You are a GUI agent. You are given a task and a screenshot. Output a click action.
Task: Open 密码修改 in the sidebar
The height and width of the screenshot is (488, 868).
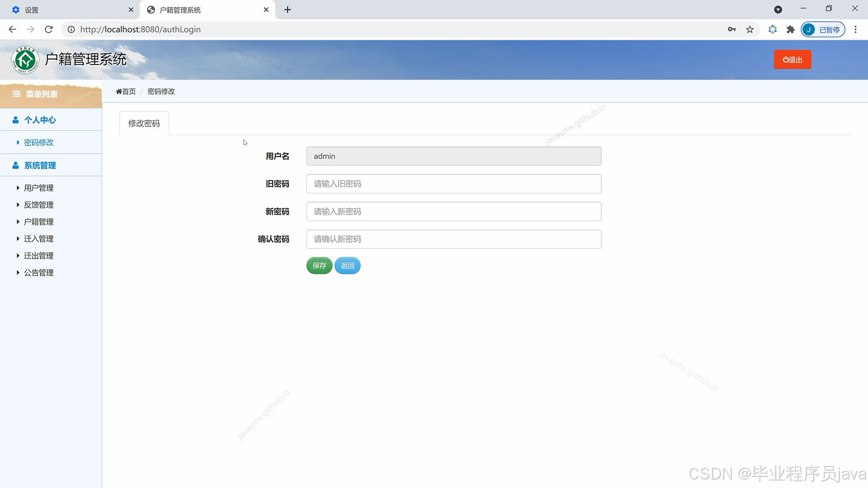38,142
